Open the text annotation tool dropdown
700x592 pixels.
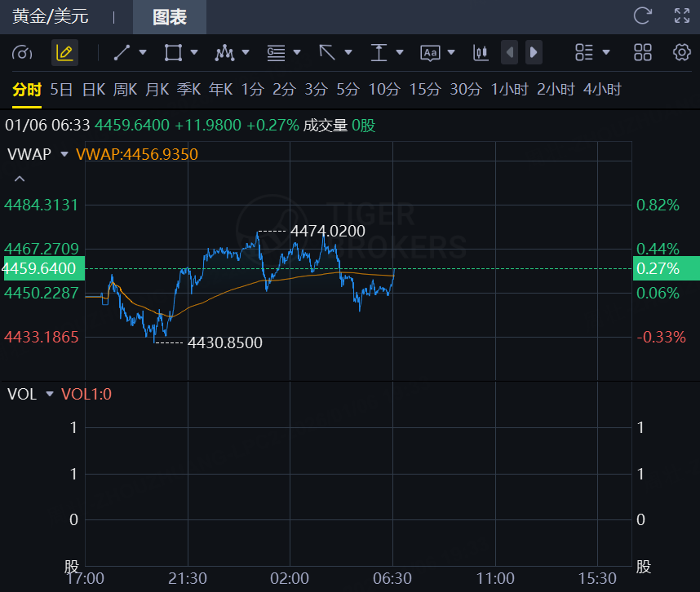[x=451, y=53]
